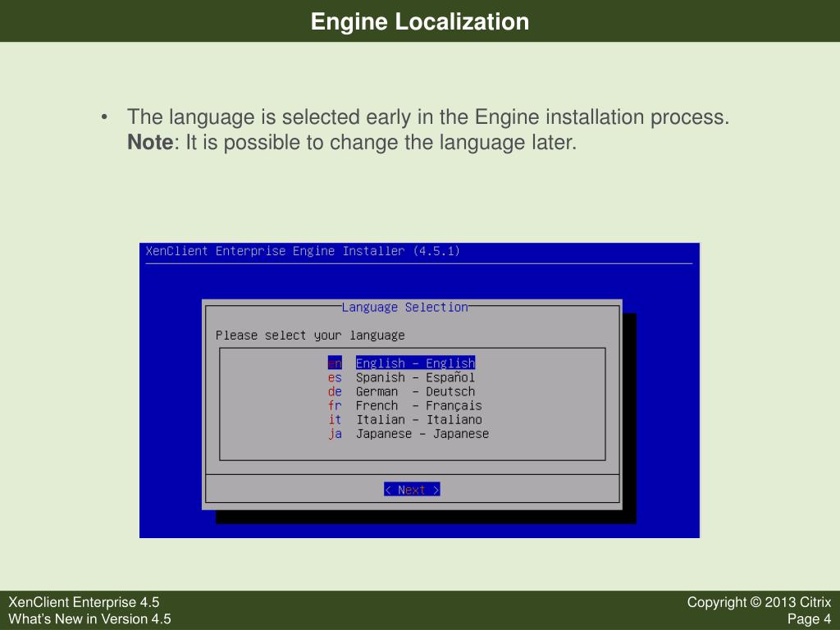Screen dimensions: 840x630
Task: Click 'Copyright © 2013 Citrix' footer text
Action: [x=759, y=602]
